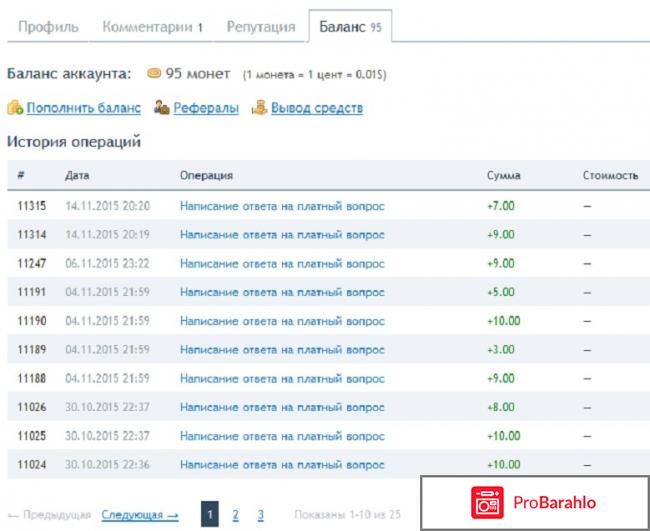Go to page 3 of history

click(x=260, y=515)
